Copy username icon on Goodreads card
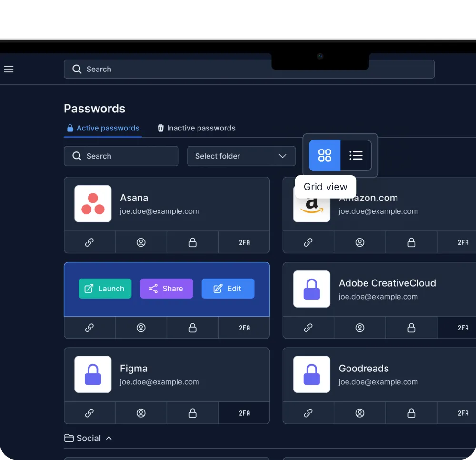476x460 pixels. coord(360,413)
